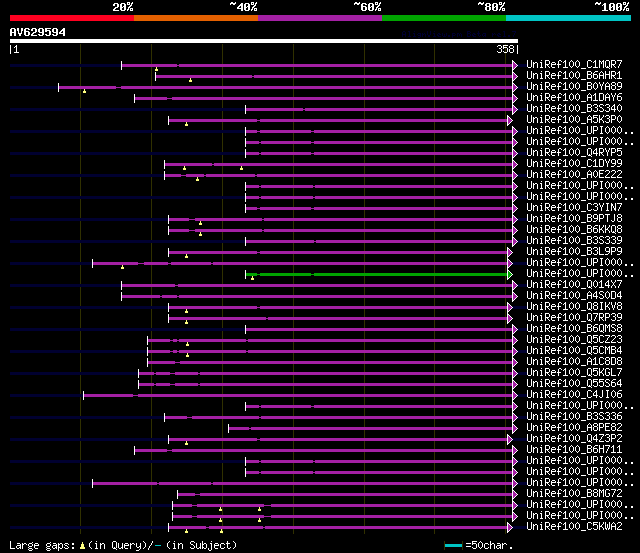
Task: Click the purple alignment bar for B6QMS8
Action: [x=379, y=329]
